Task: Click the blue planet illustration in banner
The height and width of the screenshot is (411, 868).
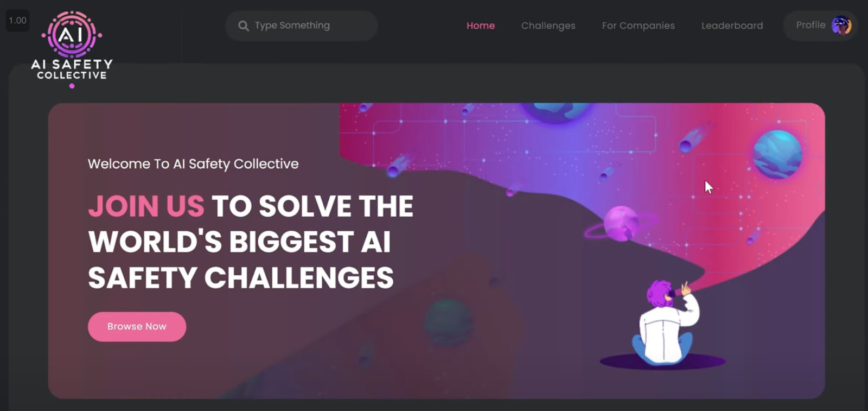Action: tap(777, 154)
